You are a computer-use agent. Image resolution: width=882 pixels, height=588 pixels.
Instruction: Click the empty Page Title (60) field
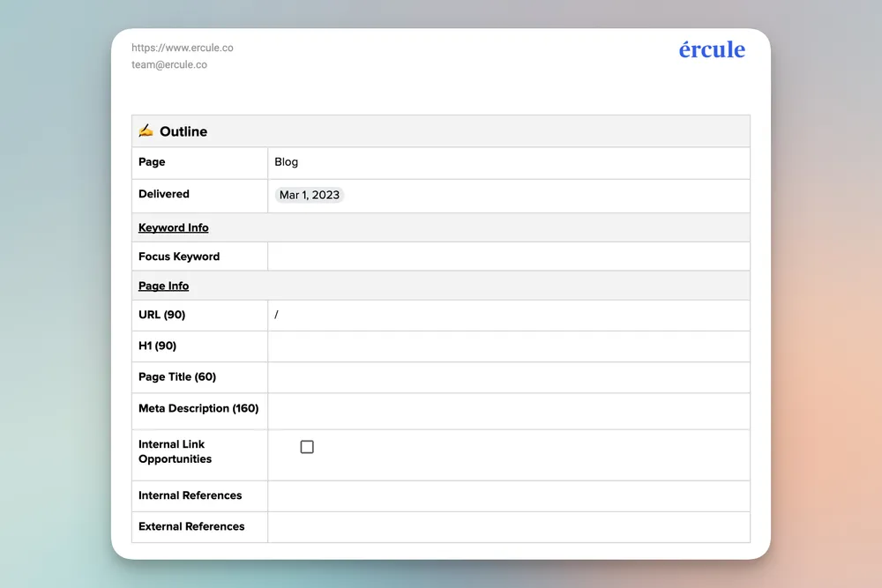pyautogui.click(x=508, y=377)
